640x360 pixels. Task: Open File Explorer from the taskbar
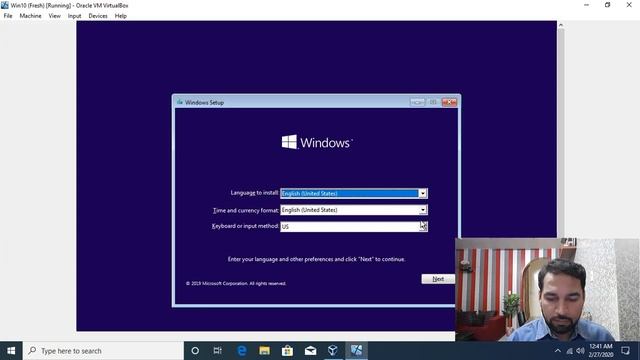[264, 351]
